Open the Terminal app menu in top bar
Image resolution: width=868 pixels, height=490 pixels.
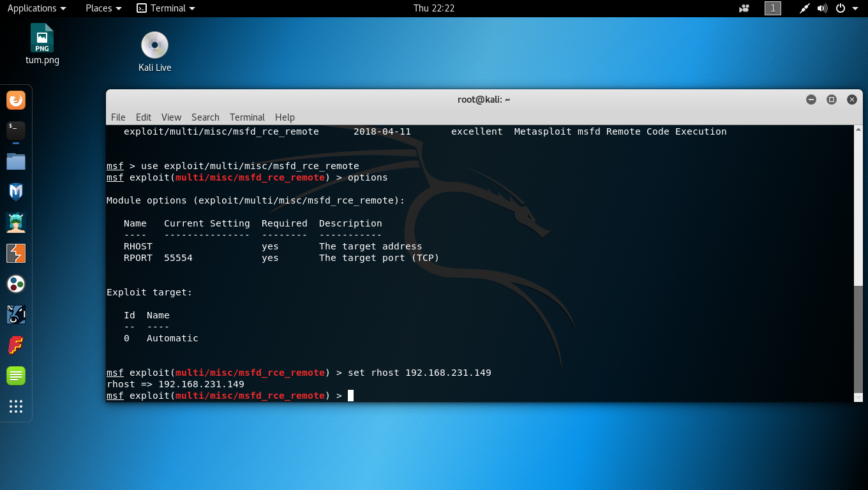tap(166, 8)
